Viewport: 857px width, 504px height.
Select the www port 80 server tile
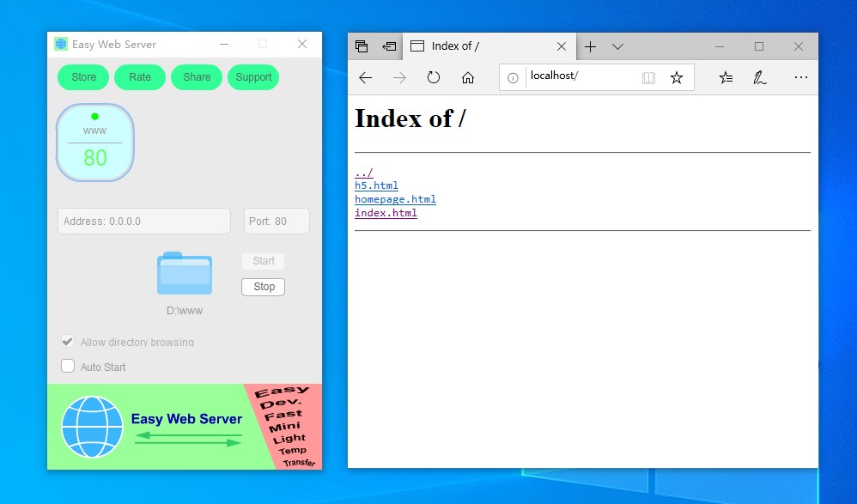click(x=95, y=143)
